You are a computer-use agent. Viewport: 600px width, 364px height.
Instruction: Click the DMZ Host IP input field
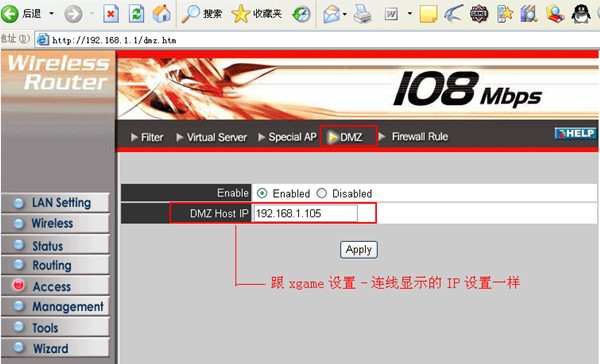305,213
